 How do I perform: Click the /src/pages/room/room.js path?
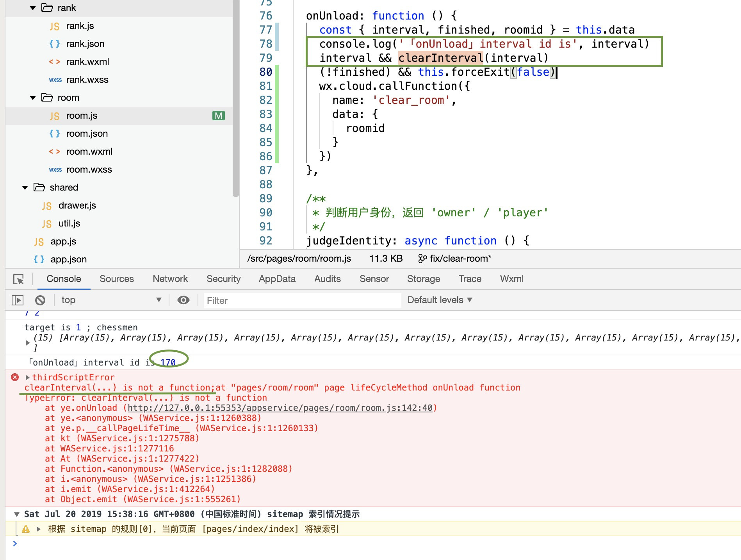coord(299,259)
